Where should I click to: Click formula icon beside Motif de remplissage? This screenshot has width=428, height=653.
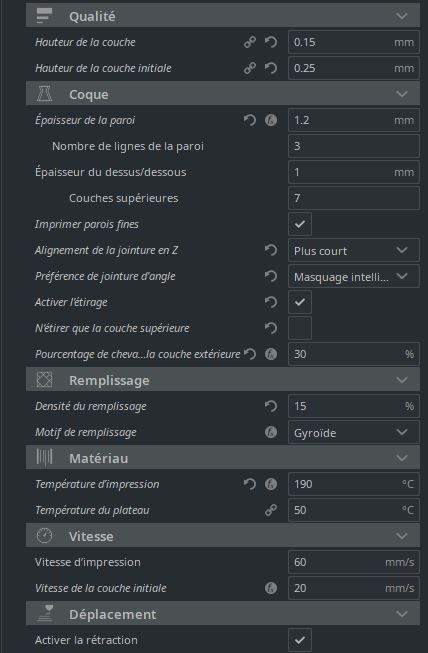pos(271,432)
